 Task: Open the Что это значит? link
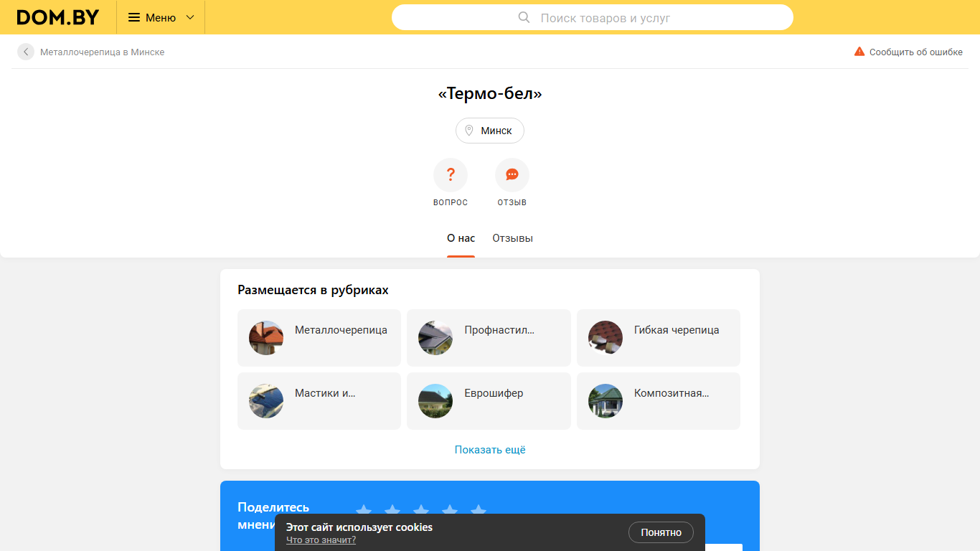(x=321, y=540)
